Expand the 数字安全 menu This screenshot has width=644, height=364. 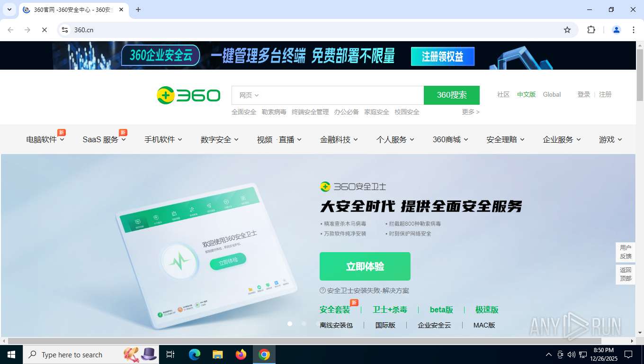(219, 139)
